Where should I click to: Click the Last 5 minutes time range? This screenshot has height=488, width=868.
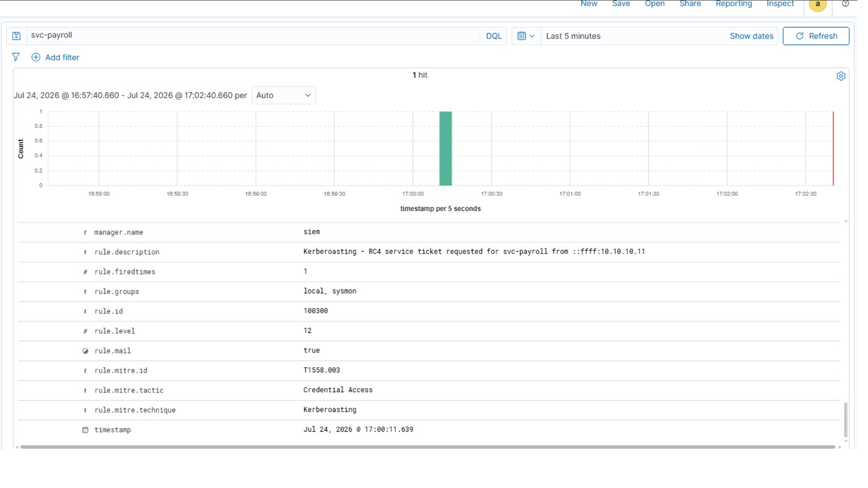pyautogui.click(x=573, y=36)
